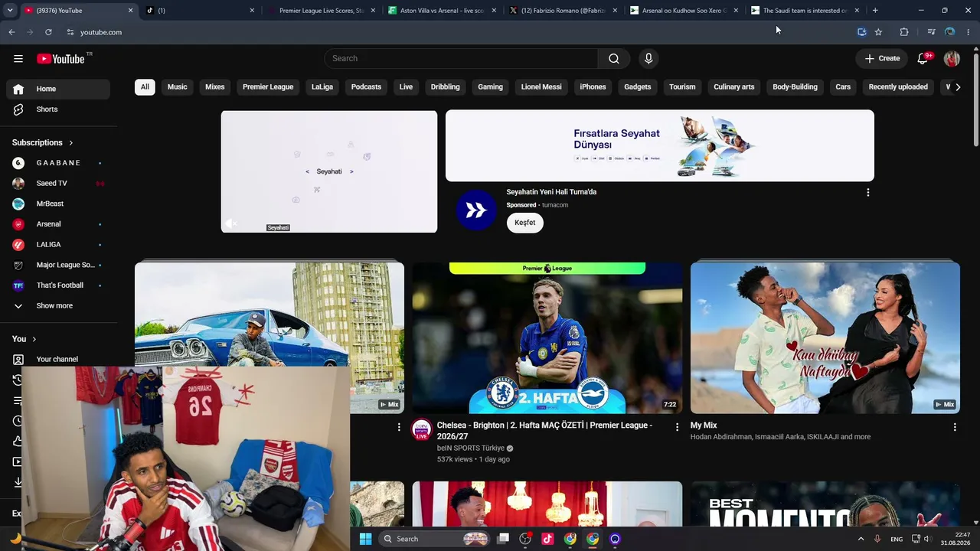Viewport: 980px width, 551px height.
Task: Click the YouTube logo
Action: point(60,59)
